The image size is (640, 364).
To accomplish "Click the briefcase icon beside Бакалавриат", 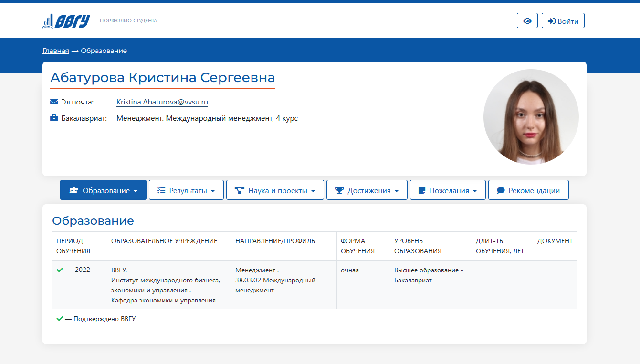I will [54, 118].
